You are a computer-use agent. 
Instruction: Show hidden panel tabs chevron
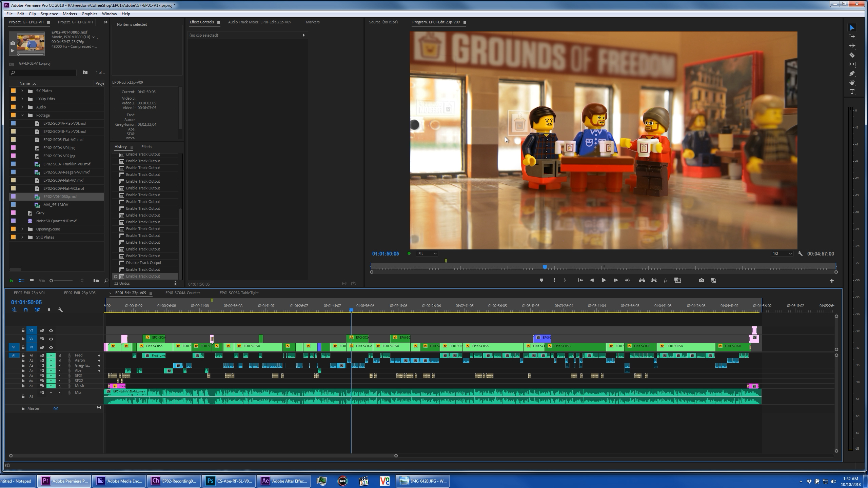tap(105, 22)
